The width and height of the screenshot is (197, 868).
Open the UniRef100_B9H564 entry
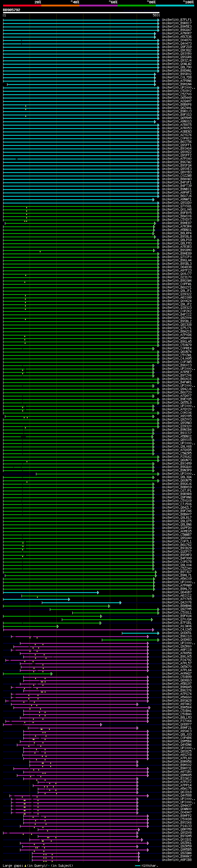coord(176,707)
